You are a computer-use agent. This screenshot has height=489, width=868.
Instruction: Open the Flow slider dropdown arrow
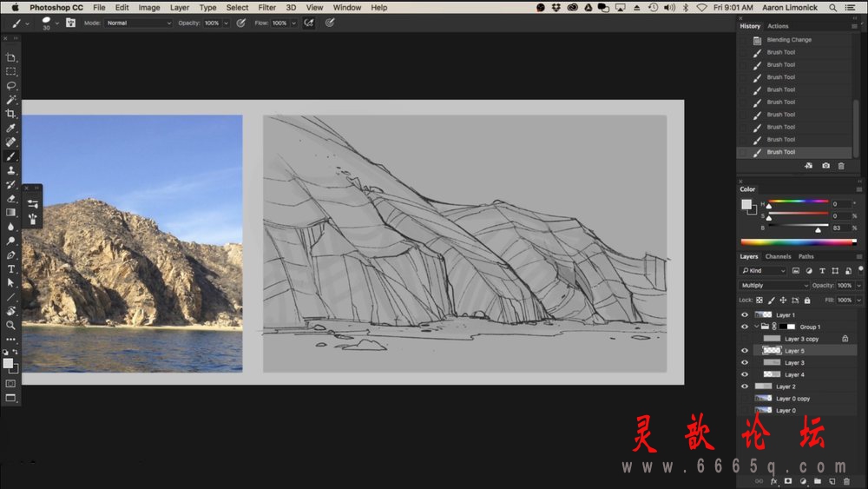click(293, 23)
